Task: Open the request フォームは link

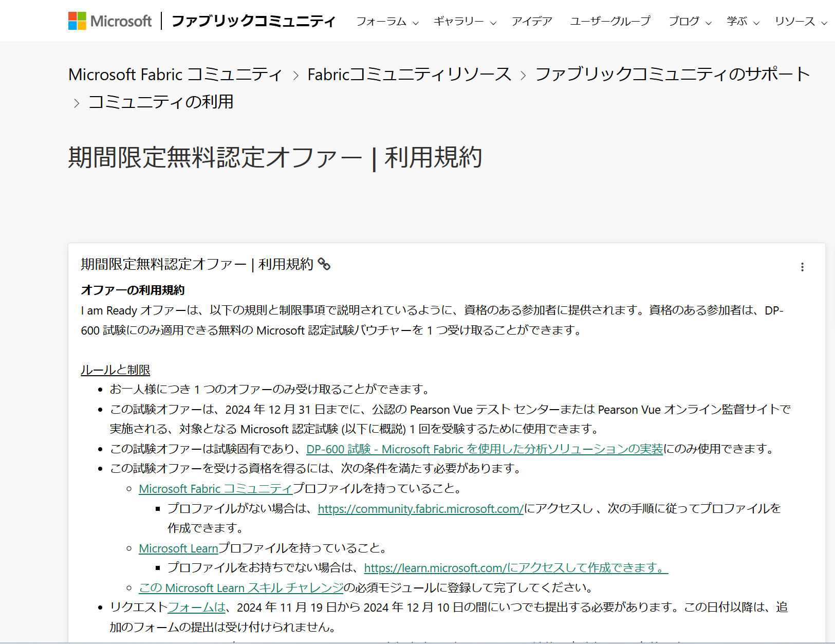Action: pyautogui.click(x=197, y=608)
